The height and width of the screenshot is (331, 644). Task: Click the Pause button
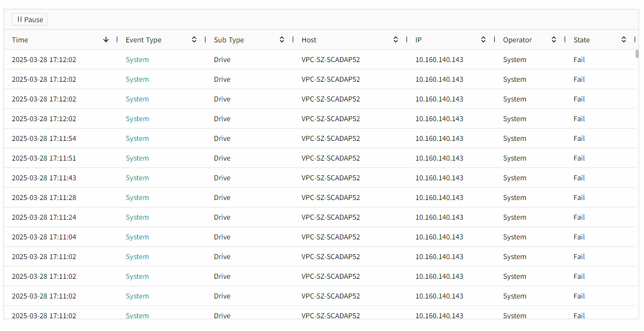pyautogui.click(x=30, y=20)
